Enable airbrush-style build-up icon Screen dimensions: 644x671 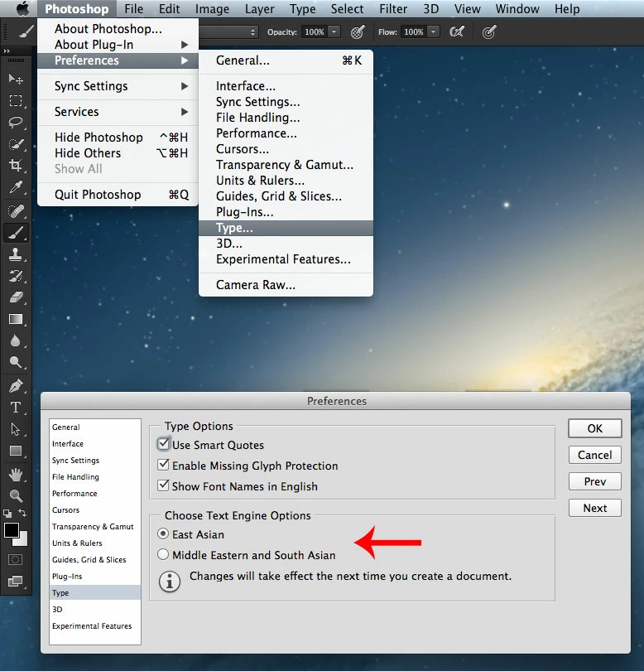[457, 32]
